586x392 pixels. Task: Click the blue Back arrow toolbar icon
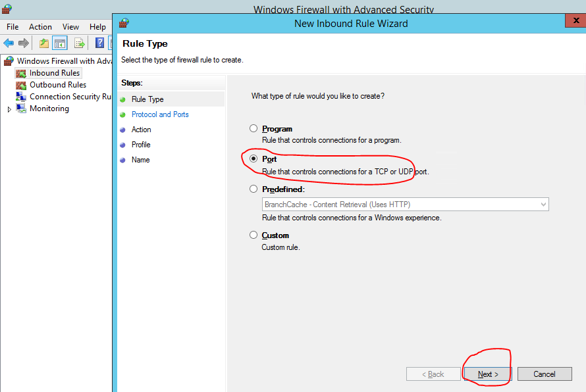[x=8, y=43]
